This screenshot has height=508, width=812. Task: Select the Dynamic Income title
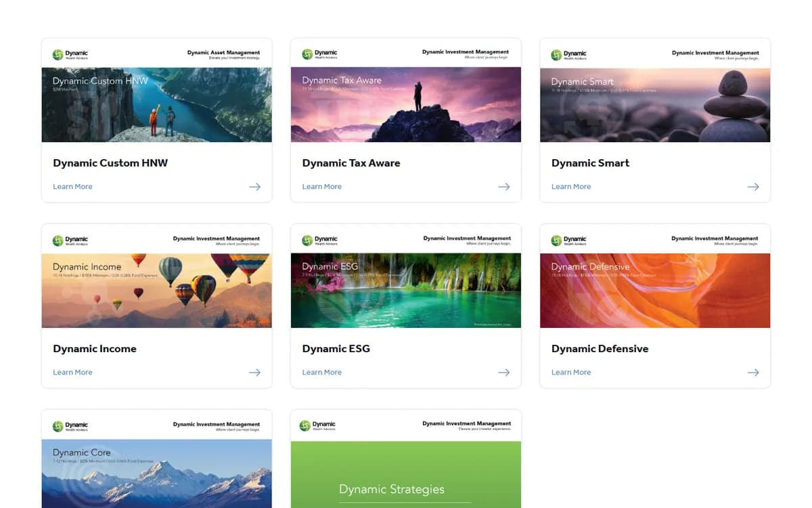(x=95, y=349)
